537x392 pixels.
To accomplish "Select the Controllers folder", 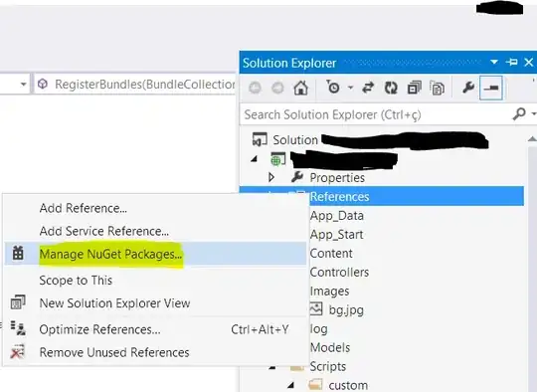I will click(x=339, y=272).
